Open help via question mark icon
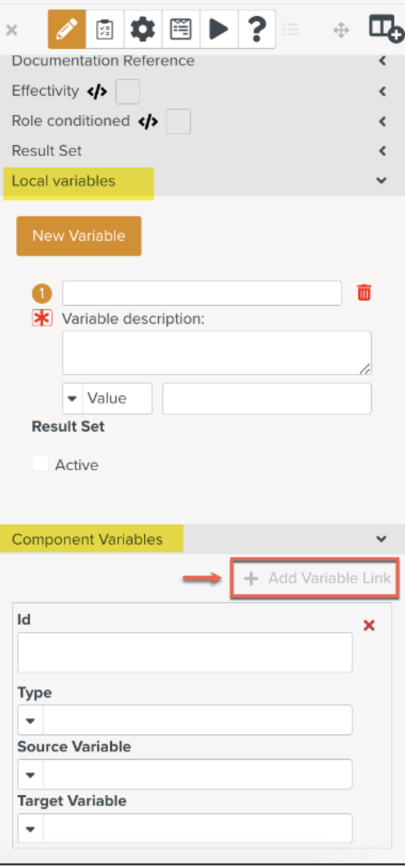The image size is (405, 868). (x=257, y=29)
